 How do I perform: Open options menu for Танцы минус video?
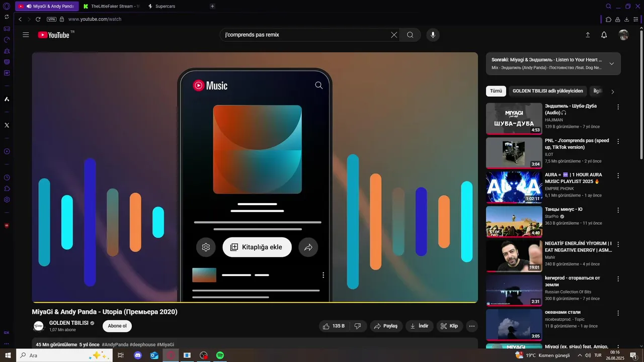point(618,210)
